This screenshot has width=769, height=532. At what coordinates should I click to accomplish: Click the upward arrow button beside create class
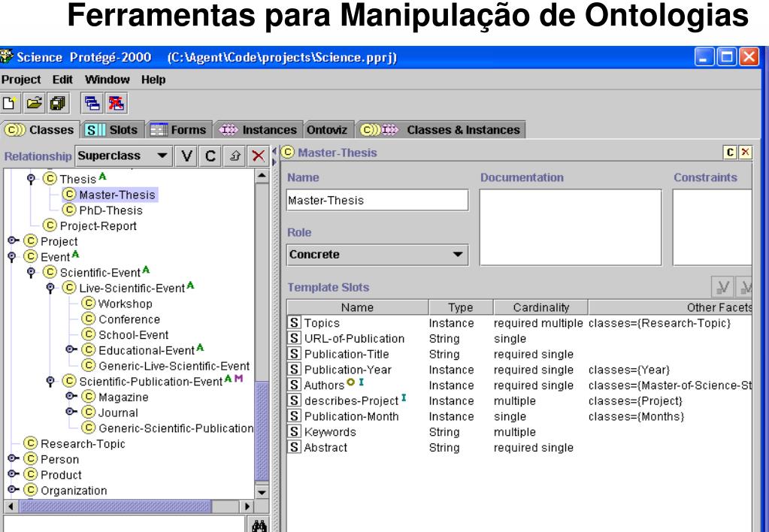tap(235, 156)
